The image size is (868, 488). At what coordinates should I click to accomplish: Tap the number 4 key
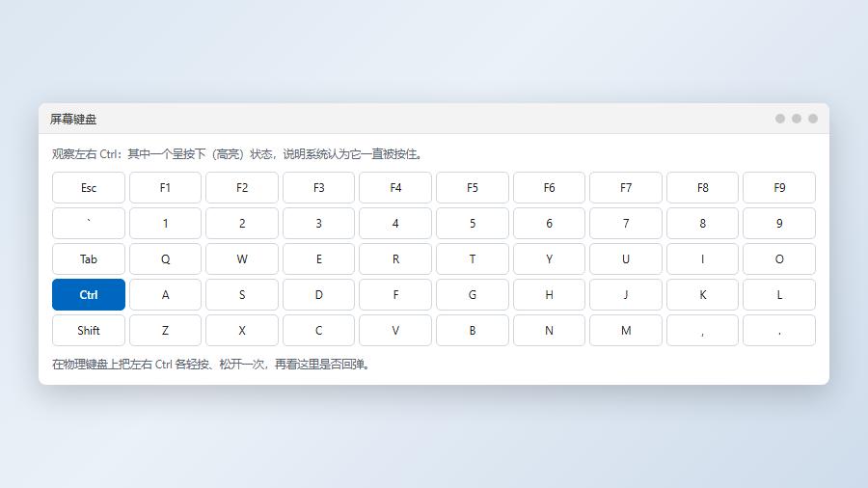[395, 224]
